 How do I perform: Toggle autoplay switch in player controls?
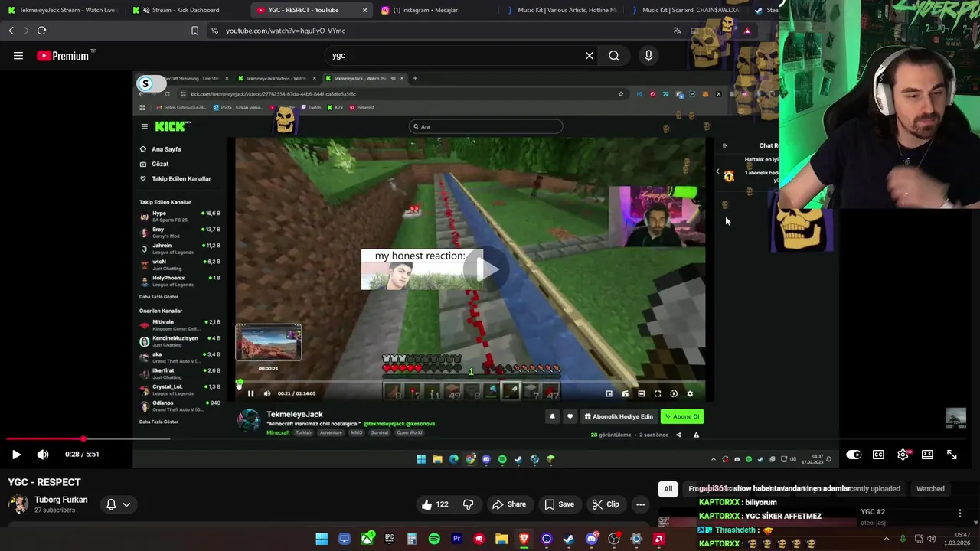[854, 455]
